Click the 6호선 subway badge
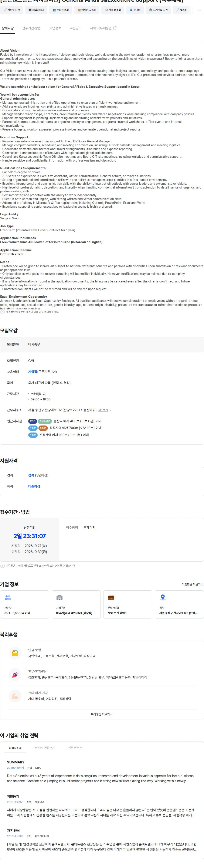Screen dimensions: 204x868 43,428
